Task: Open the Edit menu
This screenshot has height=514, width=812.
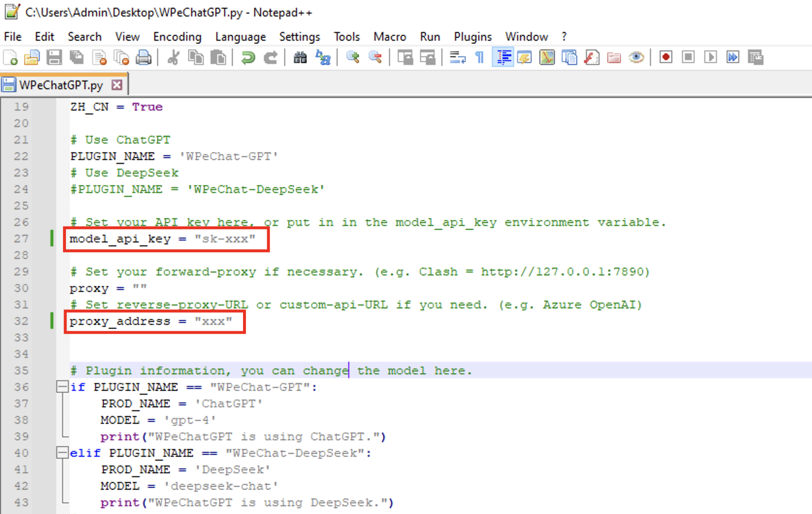Action: pyautogui.click(x=44, y=37)
